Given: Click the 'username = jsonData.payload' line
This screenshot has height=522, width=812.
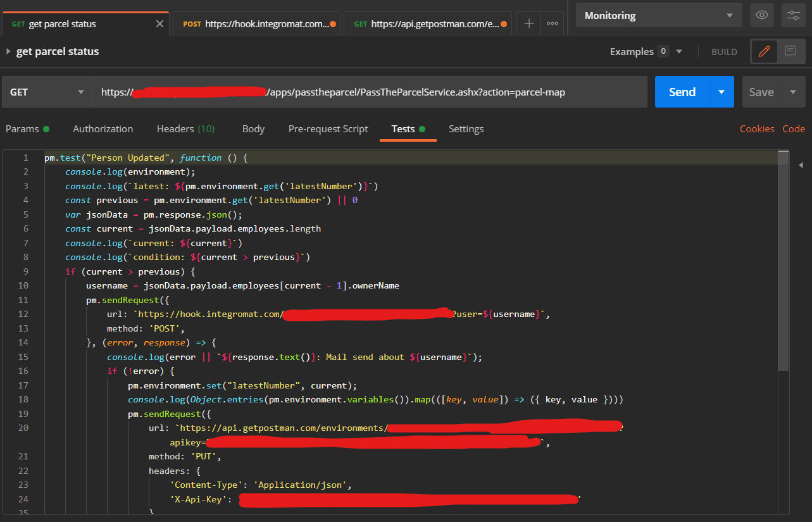Looking at the screenshot, I should click(x=242, y=285).
